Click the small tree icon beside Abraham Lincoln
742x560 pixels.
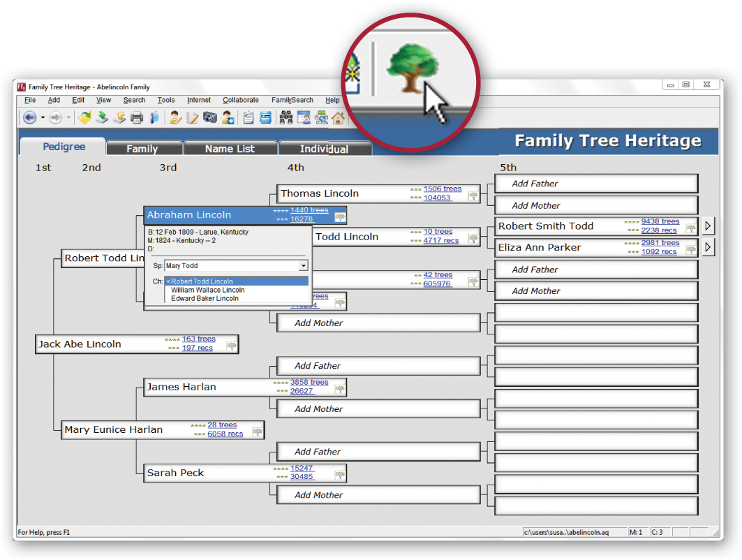click(340, 218)
